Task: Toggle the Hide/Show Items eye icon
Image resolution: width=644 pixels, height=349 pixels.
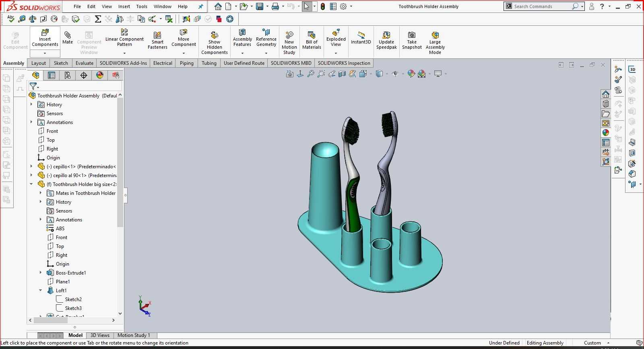Action: (x=395, y=74)
